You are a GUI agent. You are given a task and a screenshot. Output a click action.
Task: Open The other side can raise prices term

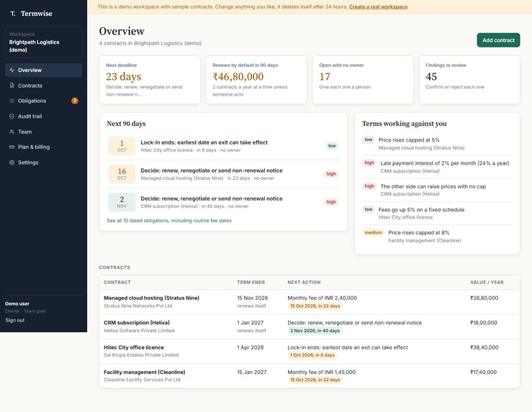pos(437,190)
